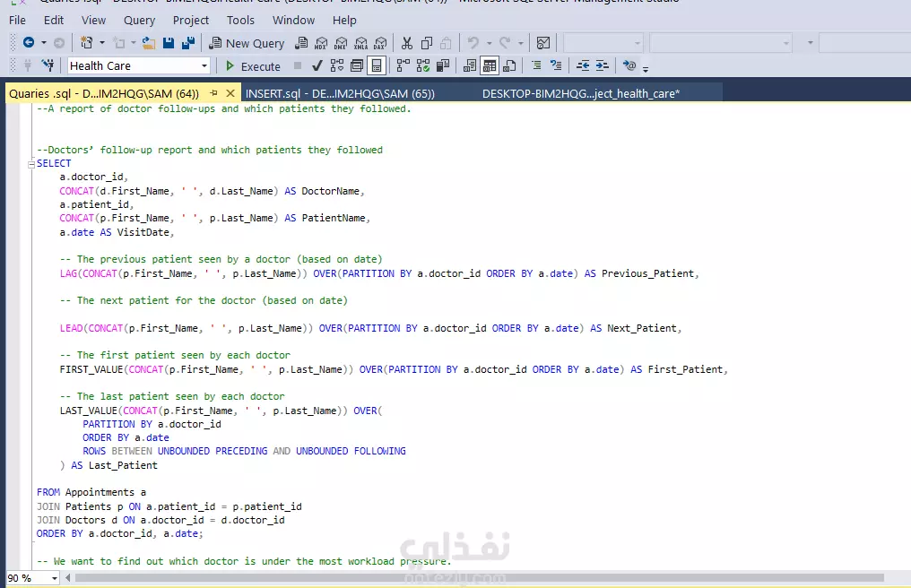Click the Analysis Services XMLA Query icon

pyautogui.click(x=360, y=44)
